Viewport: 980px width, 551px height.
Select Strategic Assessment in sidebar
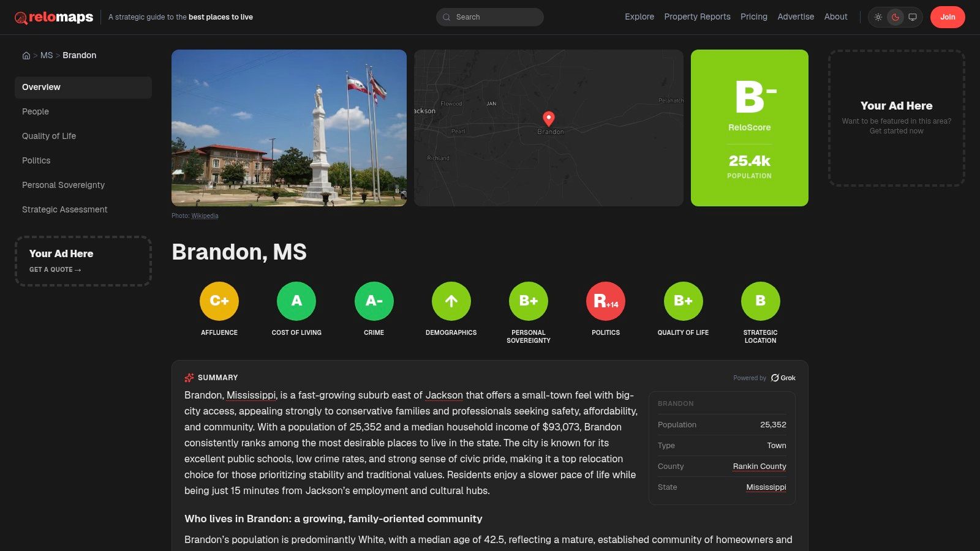point(83,210)
